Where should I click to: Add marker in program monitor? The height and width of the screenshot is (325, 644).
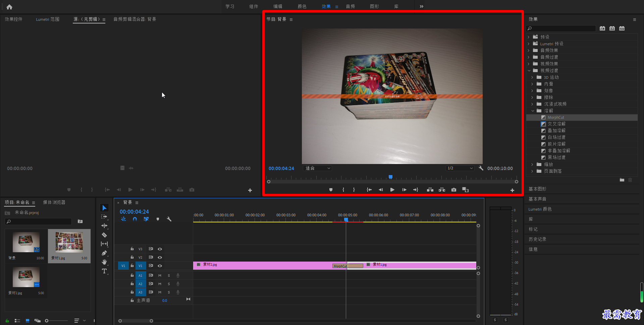(x=331, y=190)
